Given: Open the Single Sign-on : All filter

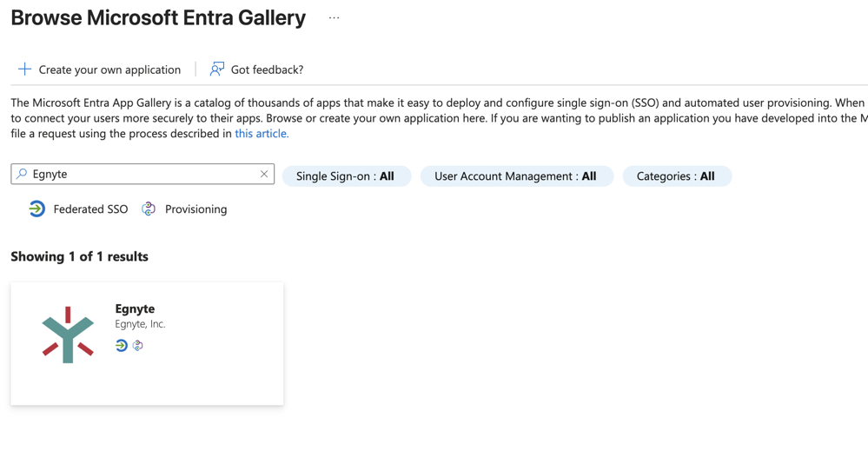Looking at the screenshot, I should pyautogui.click(x=347, y=176).
